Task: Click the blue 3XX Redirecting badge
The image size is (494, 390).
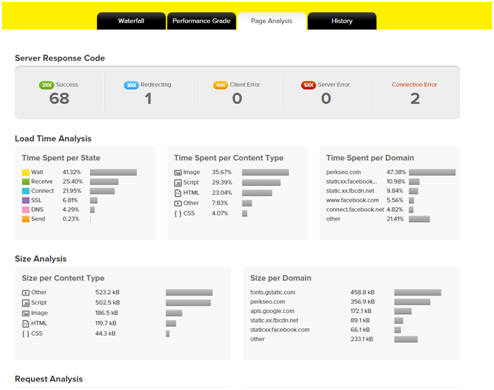Action: click(x=131, y=85)
